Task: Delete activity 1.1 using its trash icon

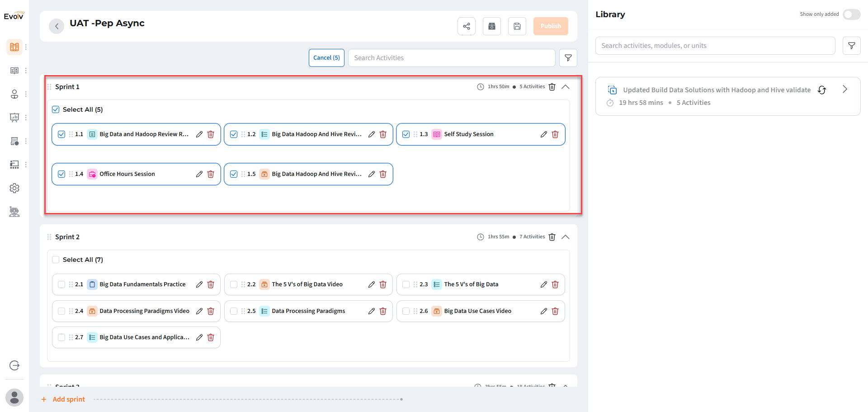Action: (x=211, y=134)
